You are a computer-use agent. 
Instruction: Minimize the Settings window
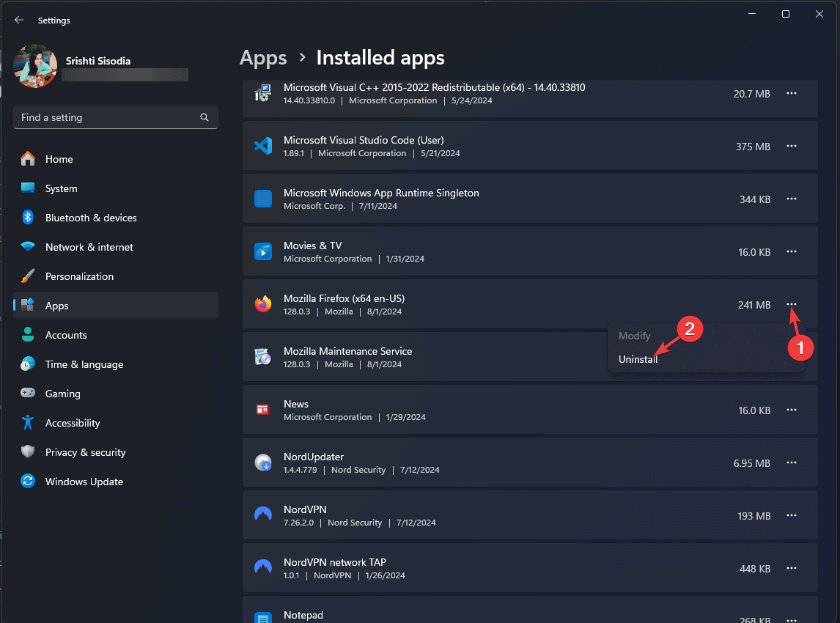tap(752, 14)
